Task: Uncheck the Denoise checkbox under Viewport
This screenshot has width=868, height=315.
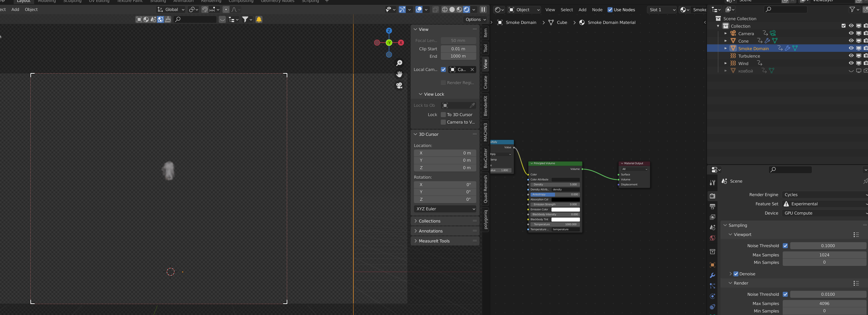Action: pos(736,274)
